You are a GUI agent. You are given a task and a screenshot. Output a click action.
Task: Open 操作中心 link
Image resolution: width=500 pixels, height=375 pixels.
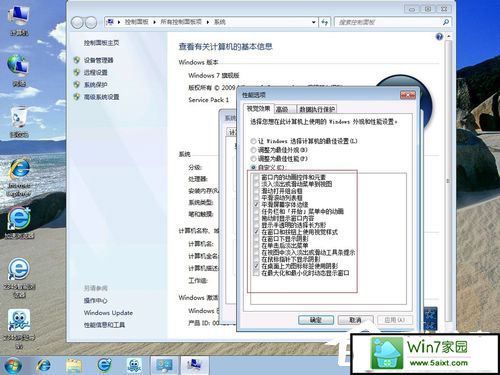pos(95,301)
